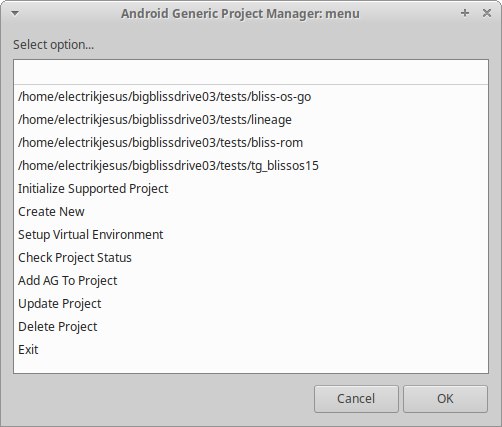502x427 pixels.
Task: Click the Cancel button
Action: click(x=356, y=399)
